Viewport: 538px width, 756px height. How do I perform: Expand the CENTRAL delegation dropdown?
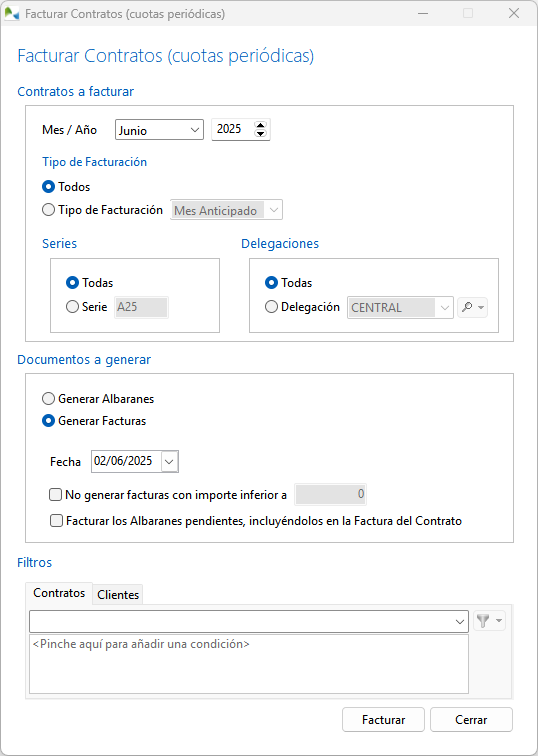coord(400,308)
